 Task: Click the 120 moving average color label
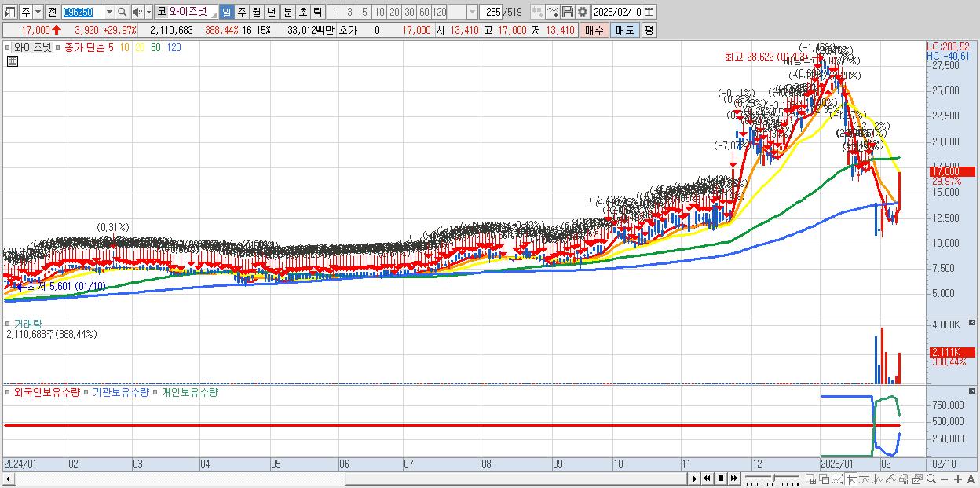(x=174, y=47)
